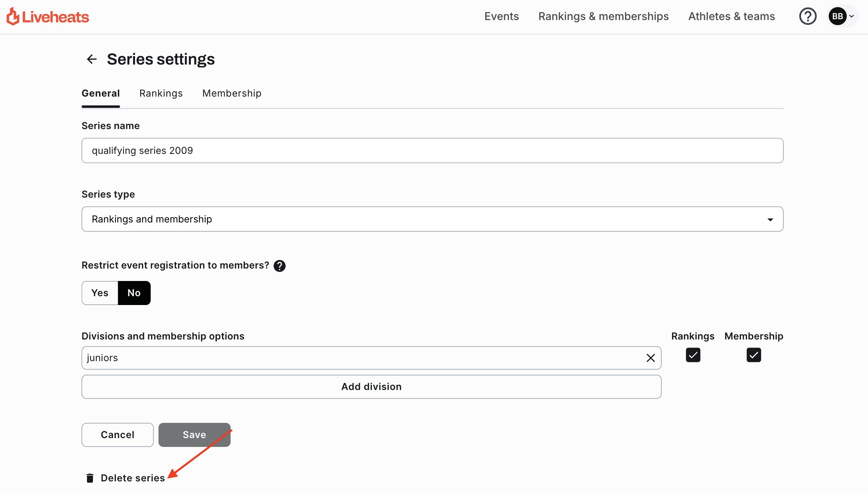Click the Delete series link
Viewport: 868px width, 493px height.
[x=133, y=478]
